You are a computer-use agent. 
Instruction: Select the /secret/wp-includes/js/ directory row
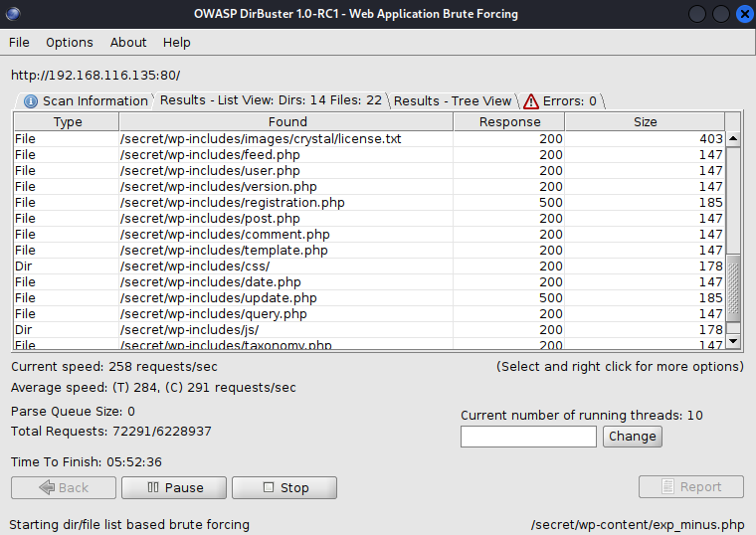pyautogui.click(x=369, y=330)
